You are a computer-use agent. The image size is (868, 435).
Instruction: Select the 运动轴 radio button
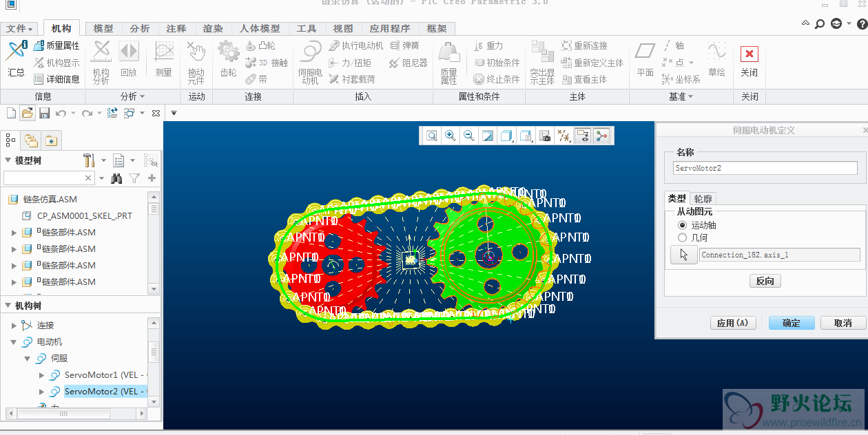682,225
